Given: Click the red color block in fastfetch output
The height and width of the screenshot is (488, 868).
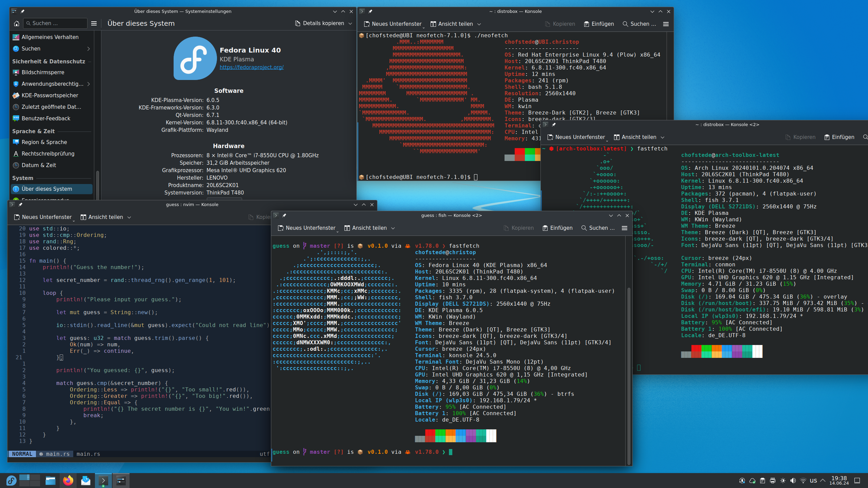Looking at the screenshot, I should pyautogui.click(x=430, y=432).
